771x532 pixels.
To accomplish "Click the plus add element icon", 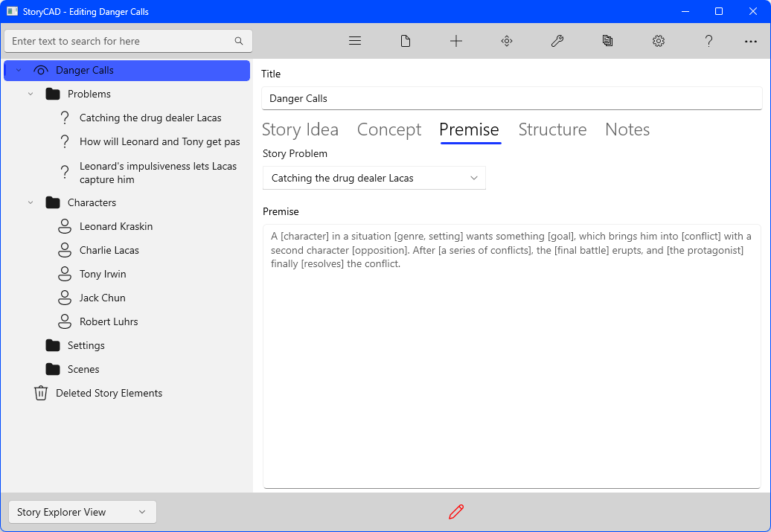I will point(456,41).
